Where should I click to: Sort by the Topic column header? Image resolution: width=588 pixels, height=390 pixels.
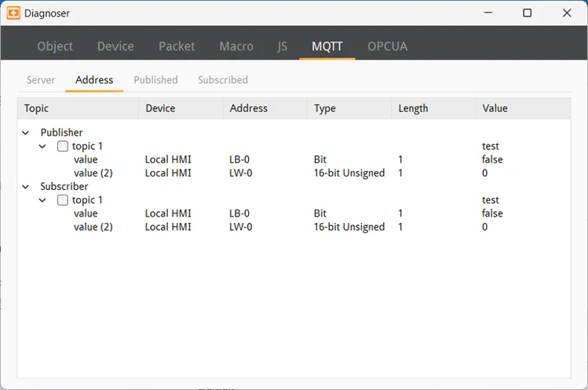point(78,108)
